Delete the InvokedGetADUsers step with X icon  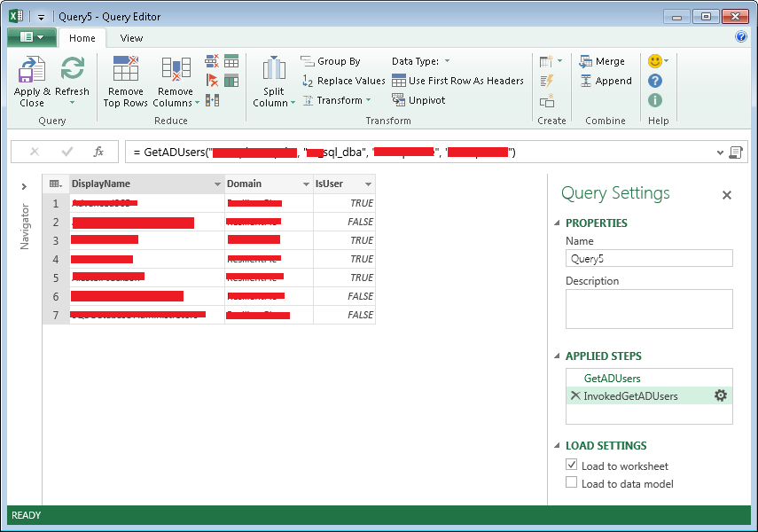click(574, 395)
